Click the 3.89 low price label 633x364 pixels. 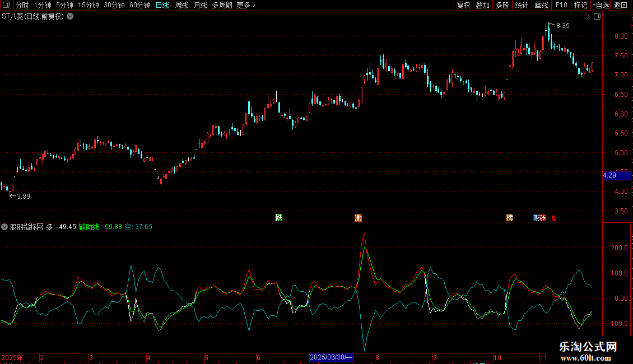click(x=24, y=197)
